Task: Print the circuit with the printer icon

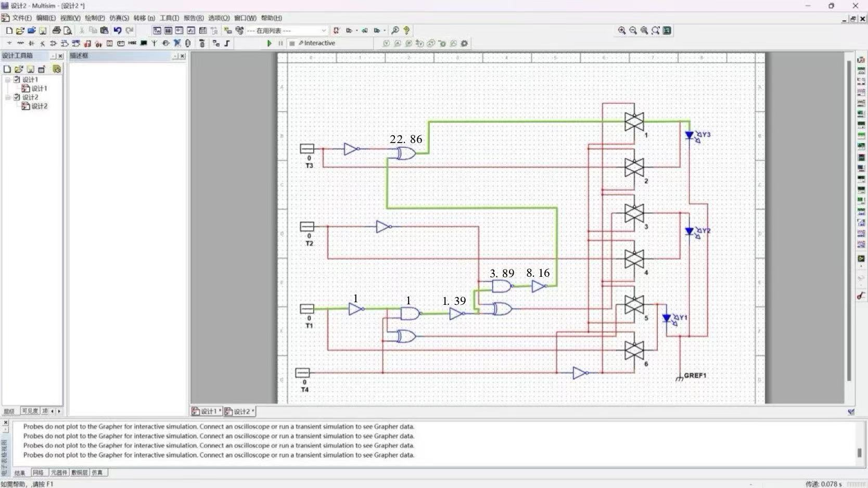Action: point(56,31)
